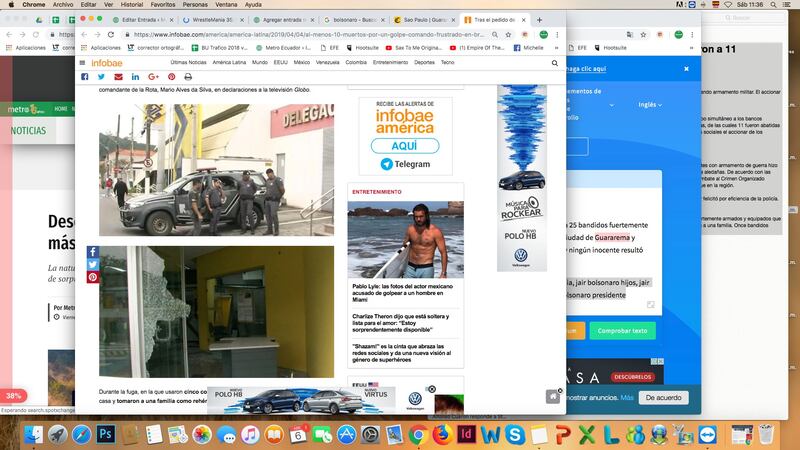Switch to Sao Paulo Guararema tab

[x=424, y=20]
